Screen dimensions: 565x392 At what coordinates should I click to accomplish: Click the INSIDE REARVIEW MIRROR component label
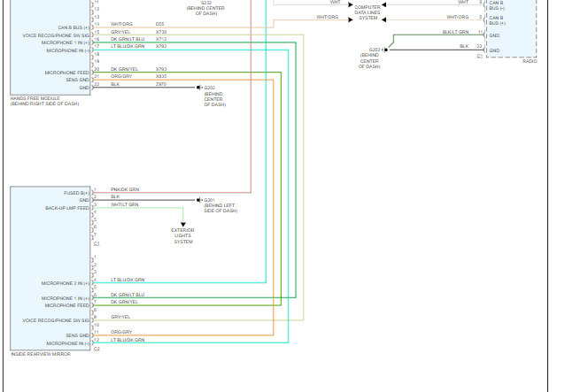41,354
